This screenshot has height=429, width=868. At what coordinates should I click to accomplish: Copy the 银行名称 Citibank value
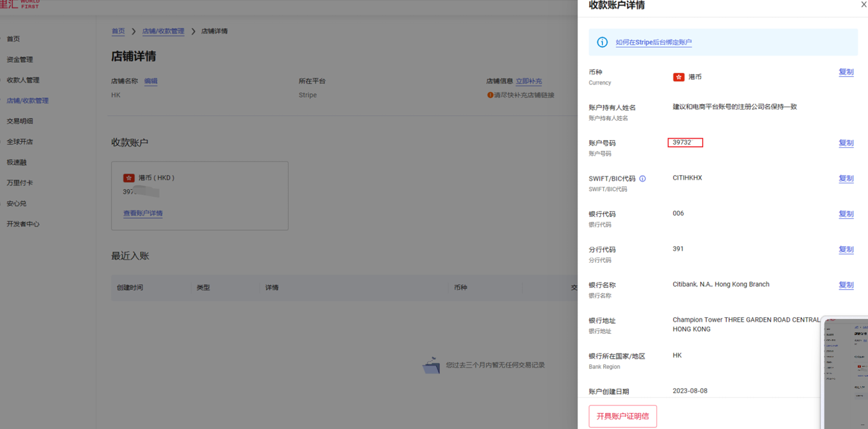click(x=846, y=285)
